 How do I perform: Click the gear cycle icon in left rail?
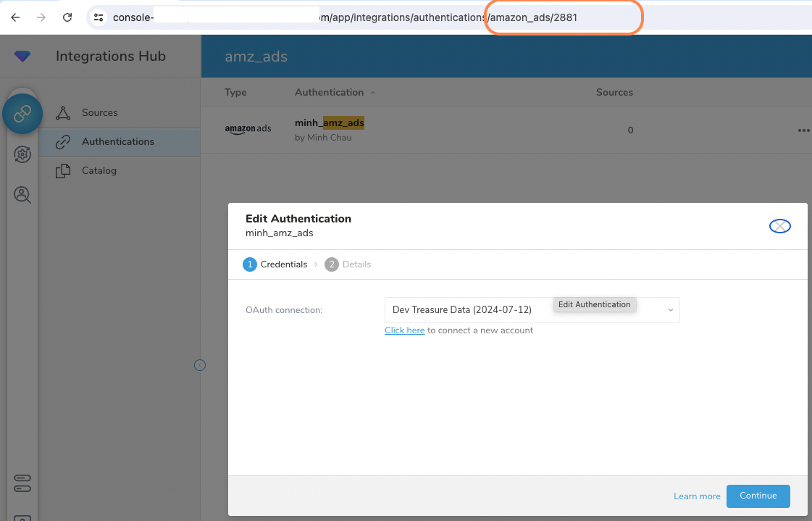pos(22,154)
